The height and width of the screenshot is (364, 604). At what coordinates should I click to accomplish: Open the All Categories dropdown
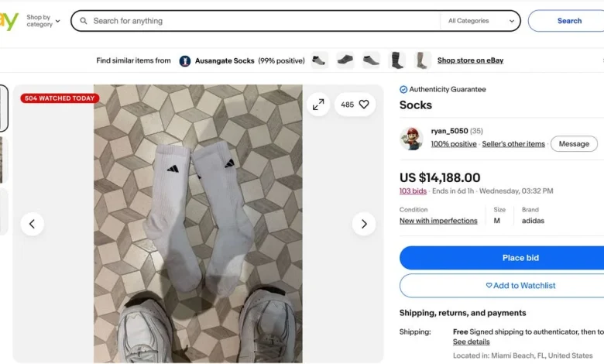pos(481,21)
